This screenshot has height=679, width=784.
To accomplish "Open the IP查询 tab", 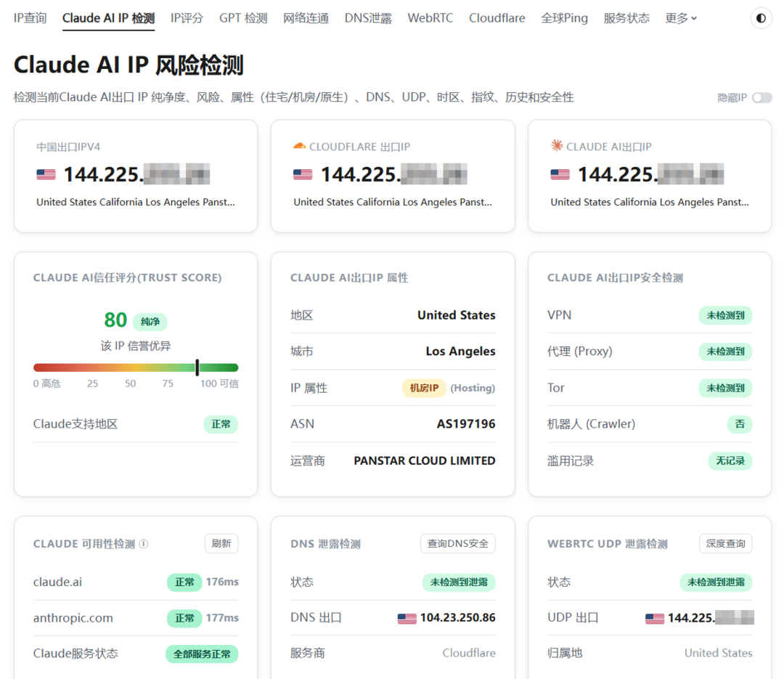I will (30, 18).
